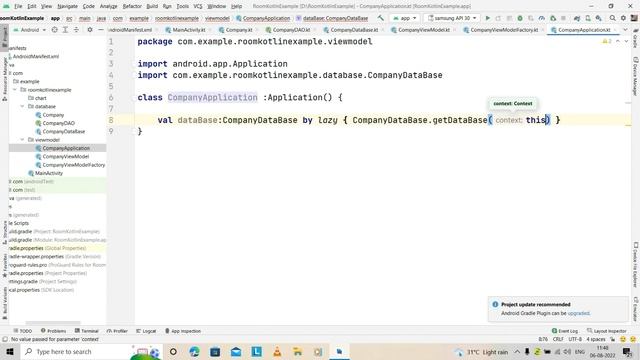Select AndroidManifest.xml in project tree
640x360 pixels.
click(x=35, y=56)
